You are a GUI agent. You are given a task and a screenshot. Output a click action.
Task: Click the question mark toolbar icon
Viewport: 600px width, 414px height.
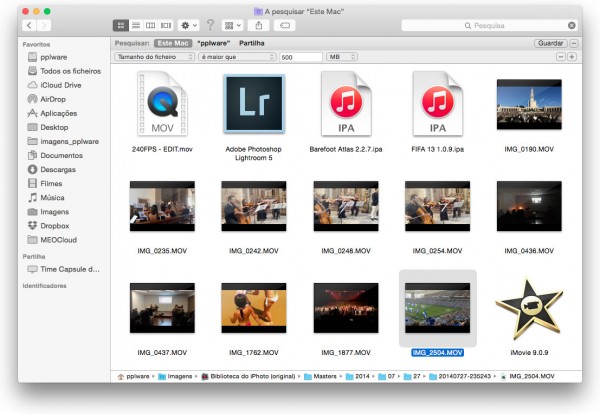pos(210,25)
